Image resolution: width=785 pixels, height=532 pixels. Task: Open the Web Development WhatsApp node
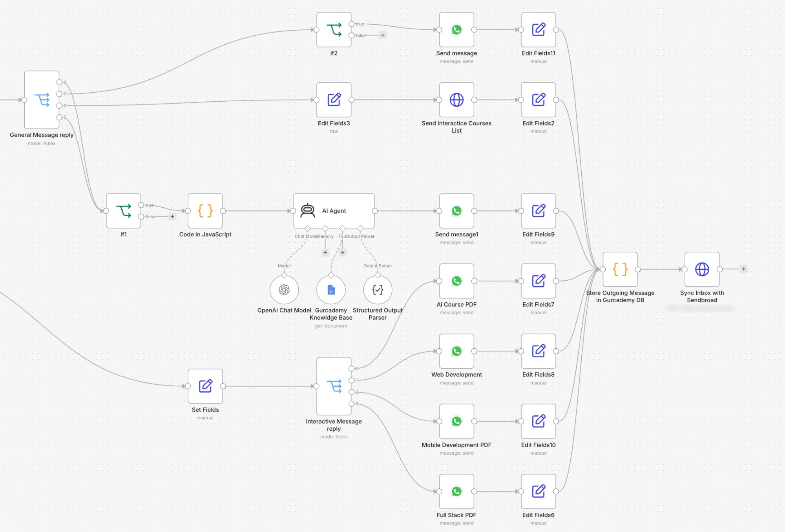click(456, 351)
